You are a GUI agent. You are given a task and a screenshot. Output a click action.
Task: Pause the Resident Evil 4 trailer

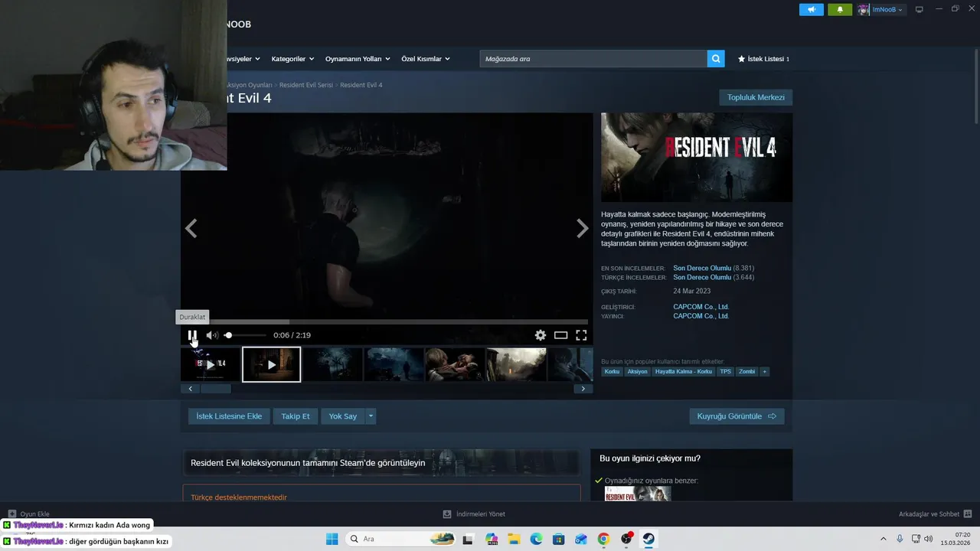[192, 335]
